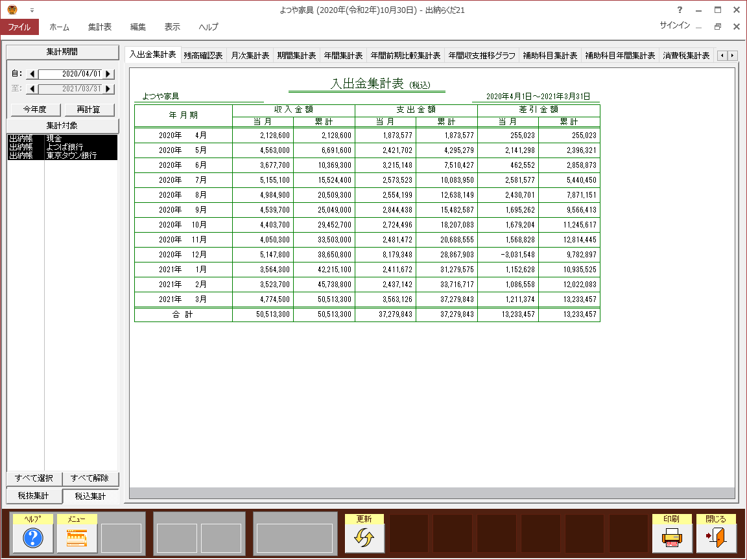Click negative value -3,031,548

pos(517,255)
